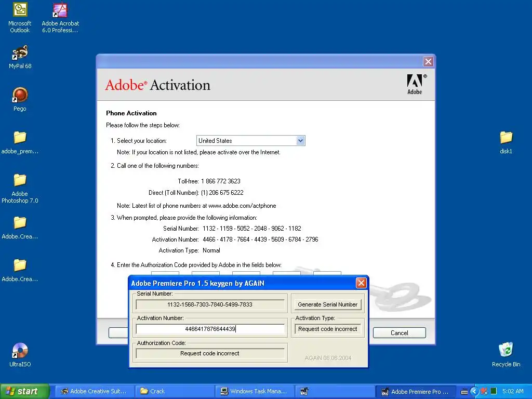Image resolution: width=532 pixels, height=399 pixels.
Task: Select the Adobe Photoshop 7.0 folder
Action: [x=20, y=188]
